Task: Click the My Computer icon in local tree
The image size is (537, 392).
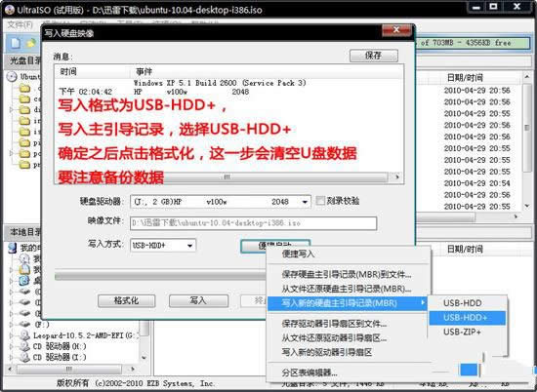Action: click(x=13, y=248)
